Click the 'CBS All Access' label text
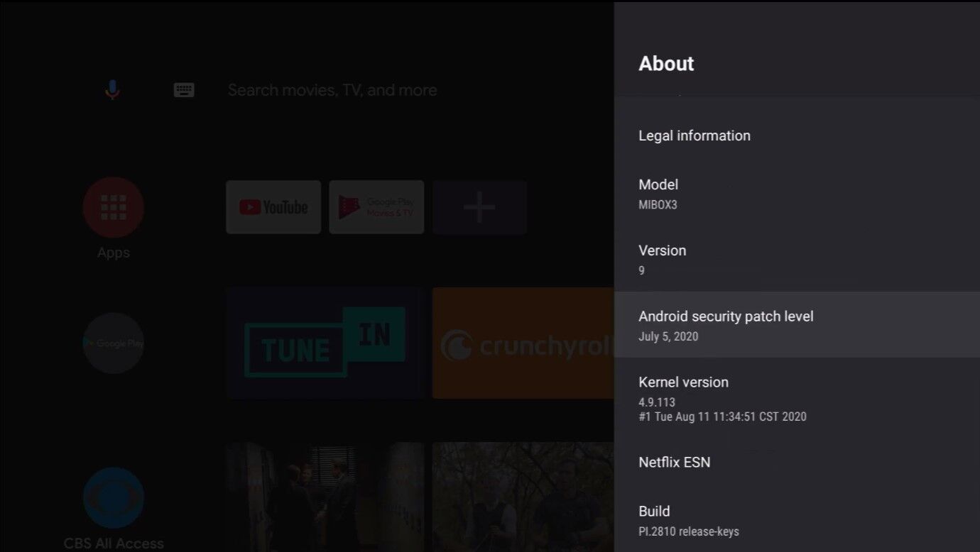Image resolution: width=980 pixels, height=552 pixels. point(114,543)
